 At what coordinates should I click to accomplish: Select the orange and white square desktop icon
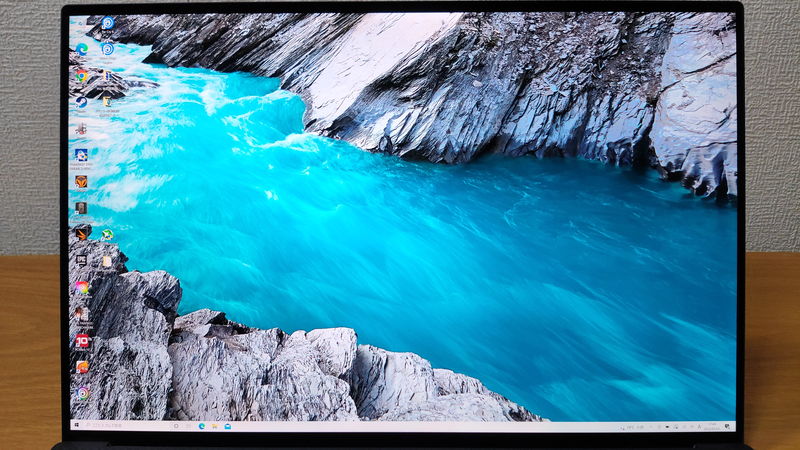click(82, 366)
